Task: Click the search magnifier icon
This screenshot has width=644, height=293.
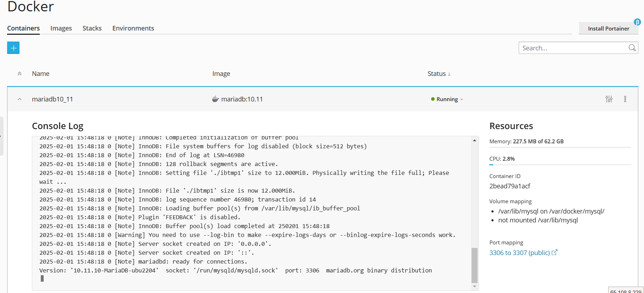Action: [x=632, y=48]
